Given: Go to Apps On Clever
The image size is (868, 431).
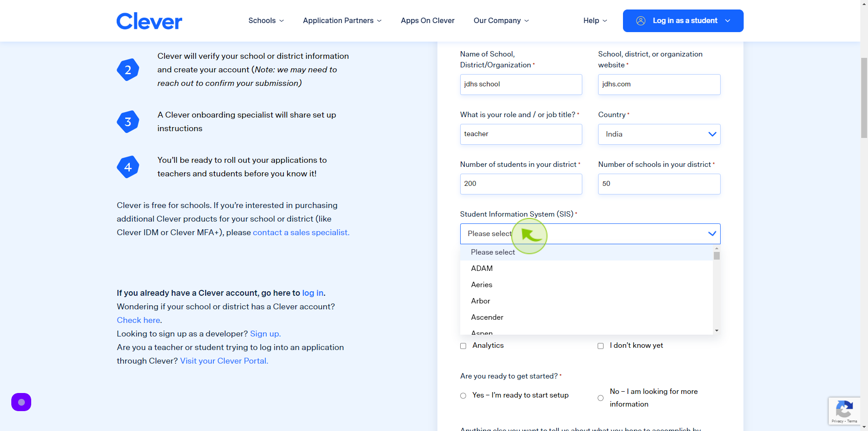Looking at the screenshot, I should [x=428, y=21].
